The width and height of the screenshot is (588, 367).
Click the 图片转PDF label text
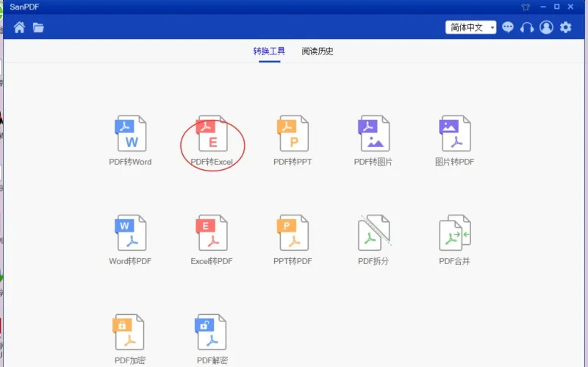454,162
